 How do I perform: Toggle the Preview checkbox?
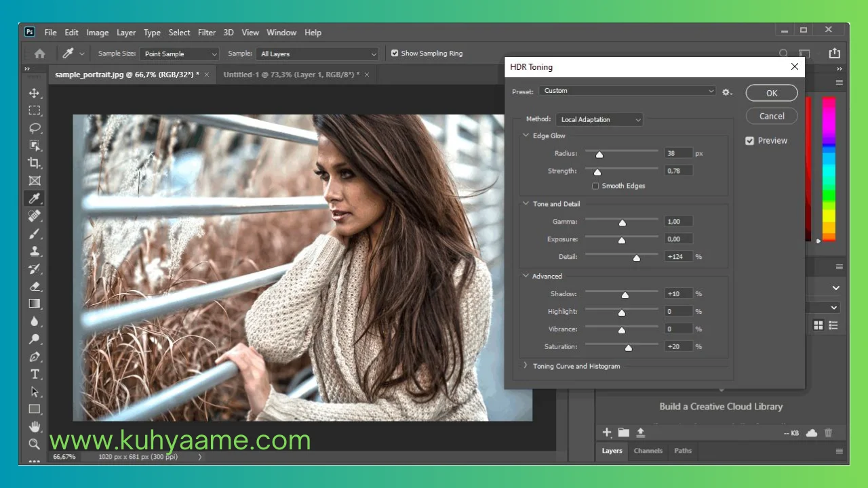[749, 140]
